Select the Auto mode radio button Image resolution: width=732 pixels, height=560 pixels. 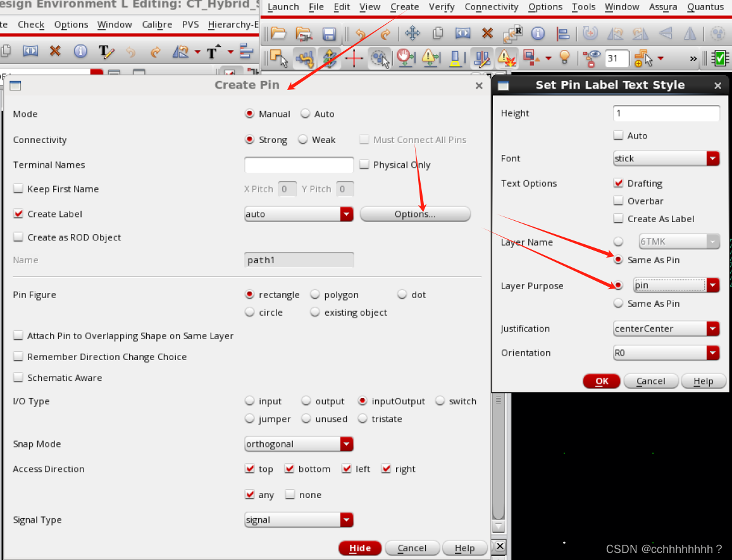(x=306, y=114)
